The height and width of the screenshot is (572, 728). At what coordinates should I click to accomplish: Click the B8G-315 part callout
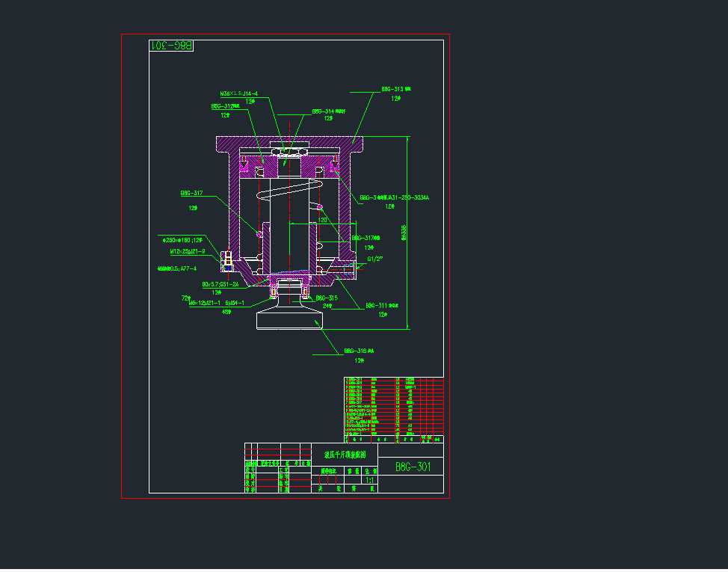click(327, 298)
